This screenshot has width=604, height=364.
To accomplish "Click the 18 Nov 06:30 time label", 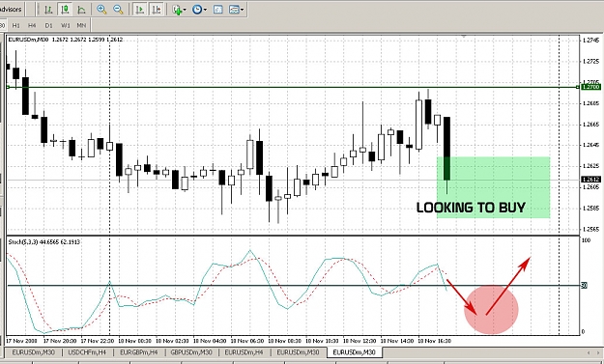I will (247, 341).
